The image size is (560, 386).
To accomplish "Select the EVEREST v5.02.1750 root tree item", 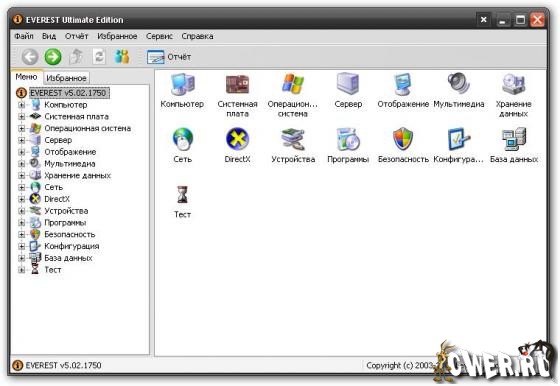I will tap(68, 93).
